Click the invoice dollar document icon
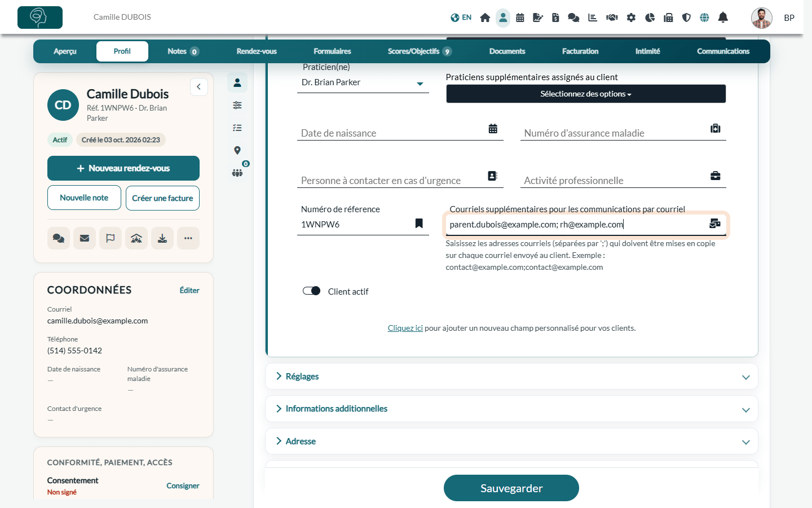 (x=555, y=17)
